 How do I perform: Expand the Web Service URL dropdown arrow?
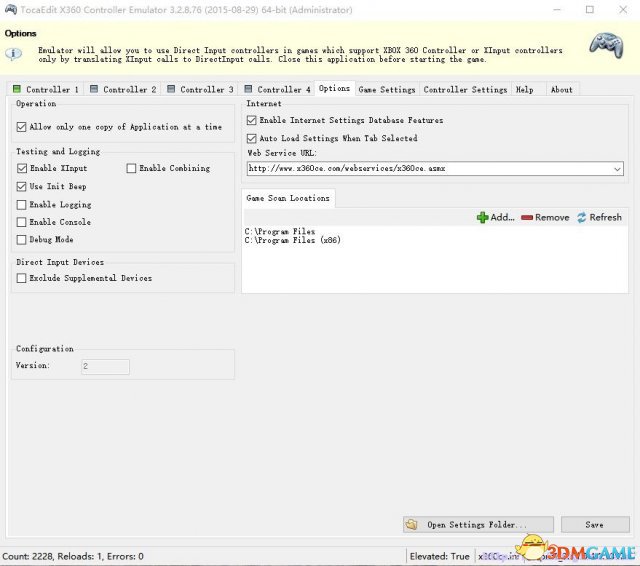click(x=617, y=169)
